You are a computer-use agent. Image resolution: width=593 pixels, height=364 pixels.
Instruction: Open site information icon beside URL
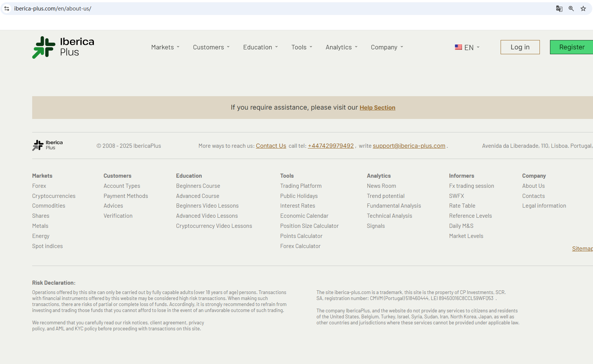7,9
